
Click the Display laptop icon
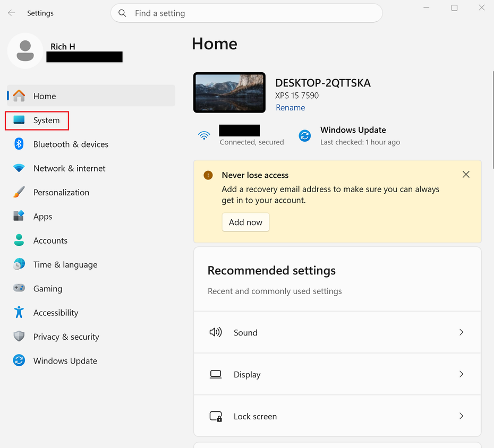pos(216,374)
